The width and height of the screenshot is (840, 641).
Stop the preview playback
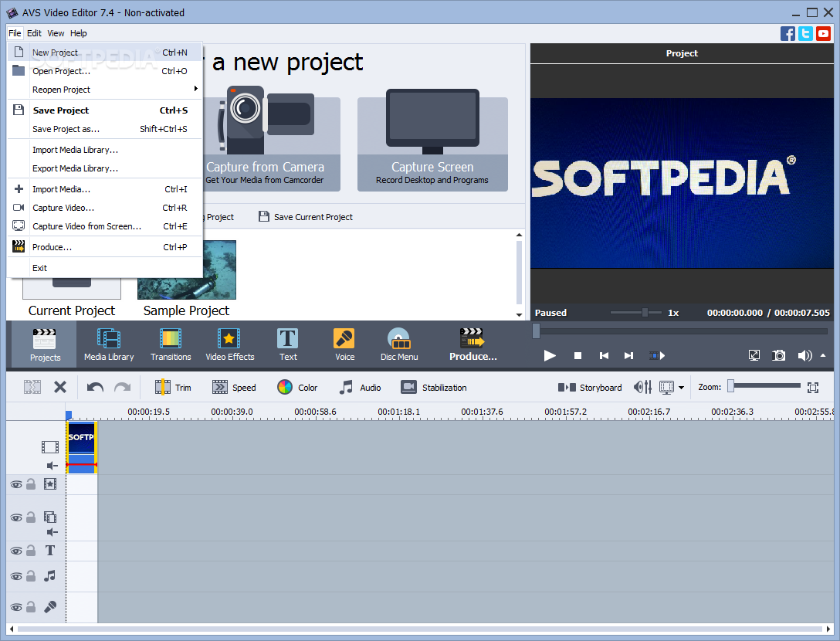tap(577, 355)
